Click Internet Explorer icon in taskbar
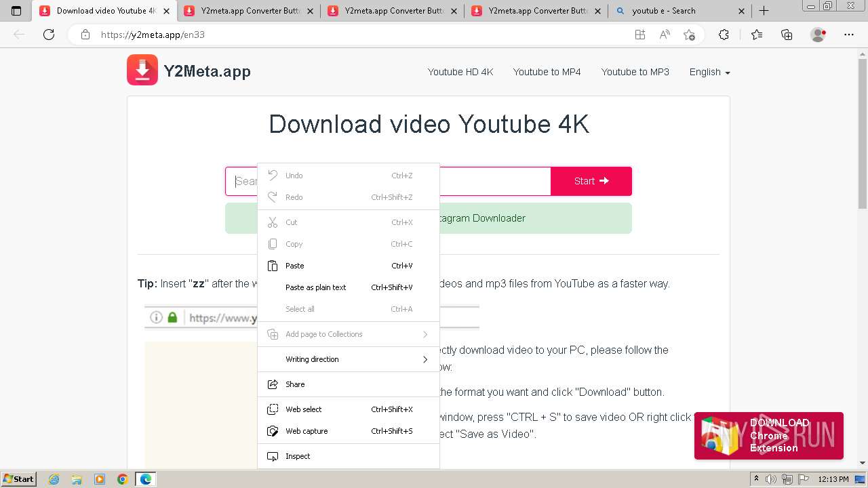The image size is (868, 488). point(54,479)
